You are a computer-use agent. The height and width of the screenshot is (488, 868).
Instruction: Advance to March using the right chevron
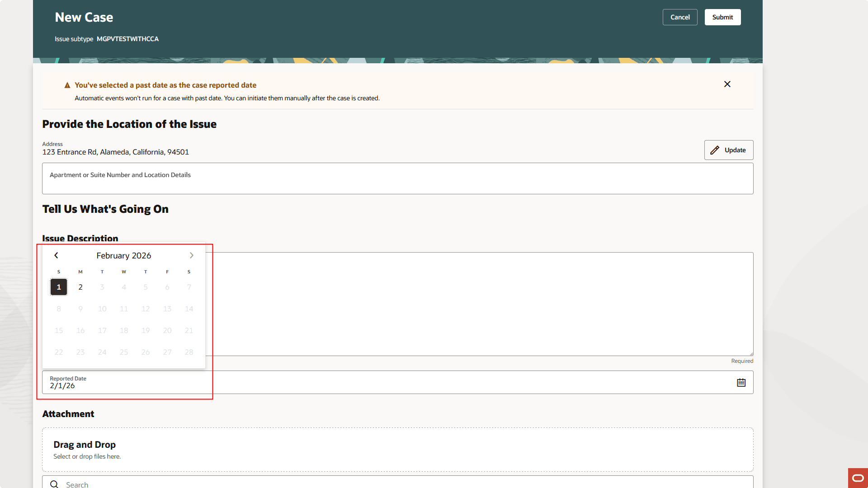pyautogui.click(x=191, y=255)
